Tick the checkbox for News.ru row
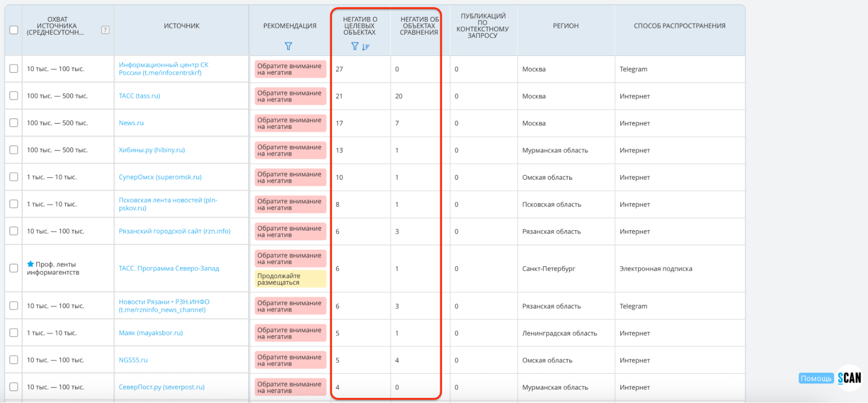Viewport: 868px width, 403px height. (x=14, y=123)
